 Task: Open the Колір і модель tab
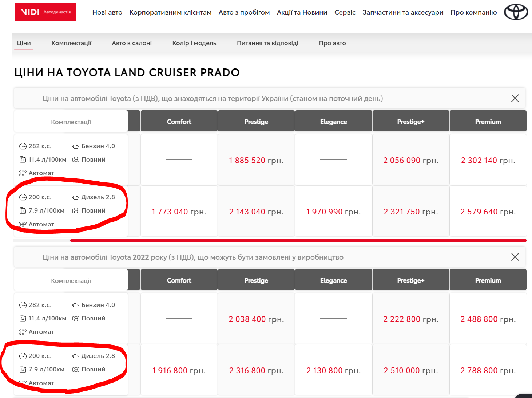194,43
